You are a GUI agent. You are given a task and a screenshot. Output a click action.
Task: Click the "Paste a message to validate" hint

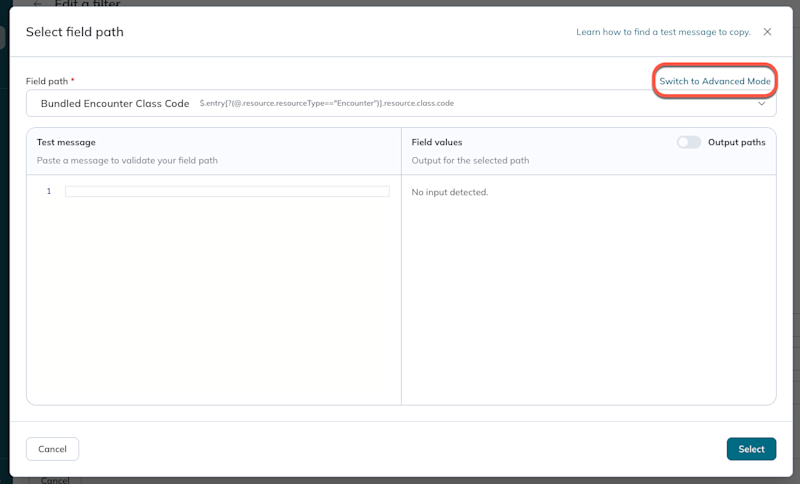click(x=127, y=161)
